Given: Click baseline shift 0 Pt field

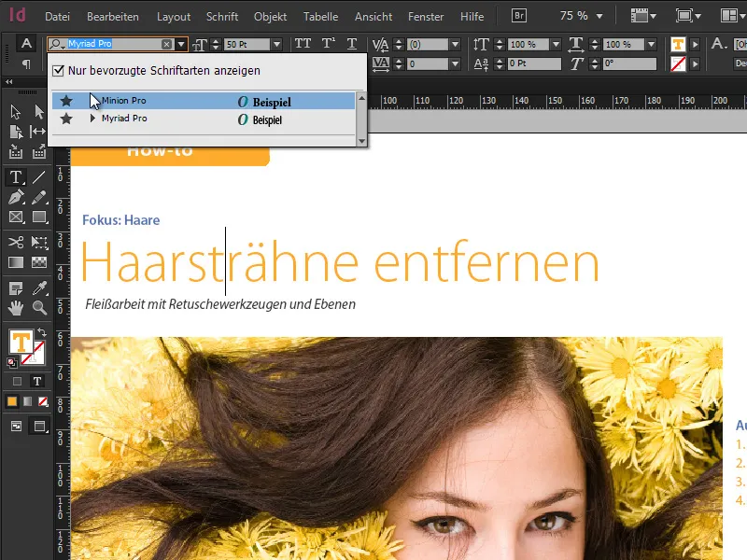Looking at the screenshot, I should pos(534,63).
